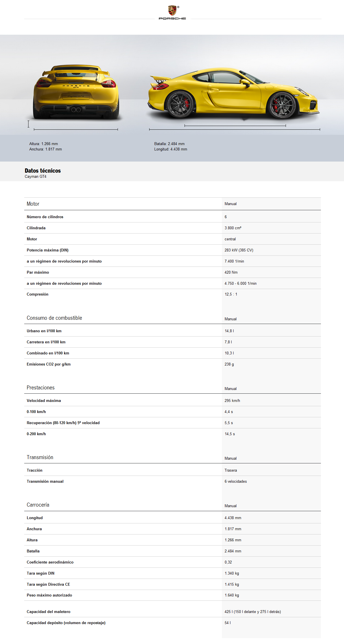Screen dimensions: 344x644
Task: Click the 'Compresión' row label
Action: tap(38, 294)
